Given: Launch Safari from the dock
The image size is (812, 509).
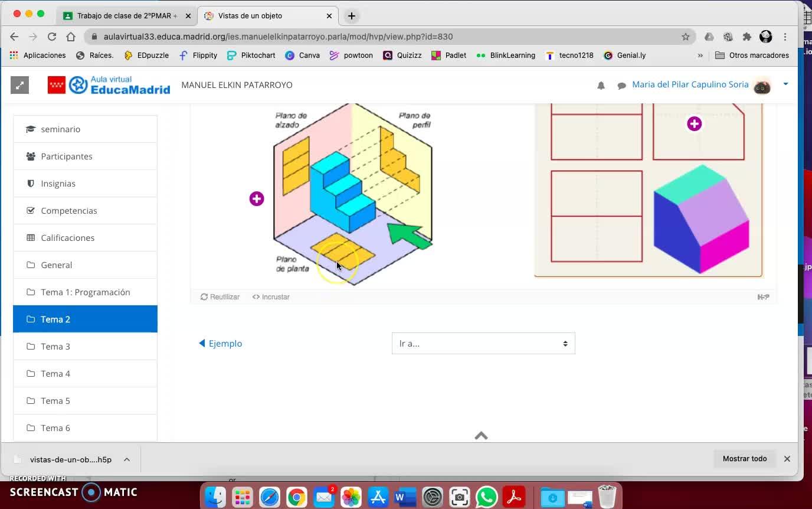Looking at the screenshot, I should pyautogui.click(x=270, y=497).
